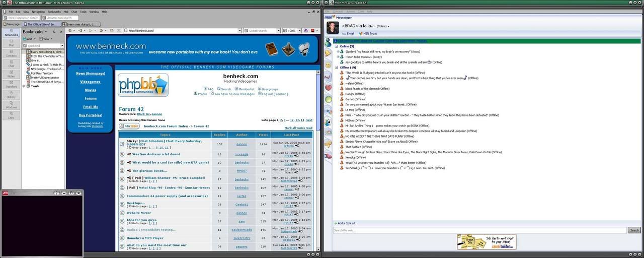Click the new topic button icon
This screenshot has height=258, width=644.
coord(129,126)
